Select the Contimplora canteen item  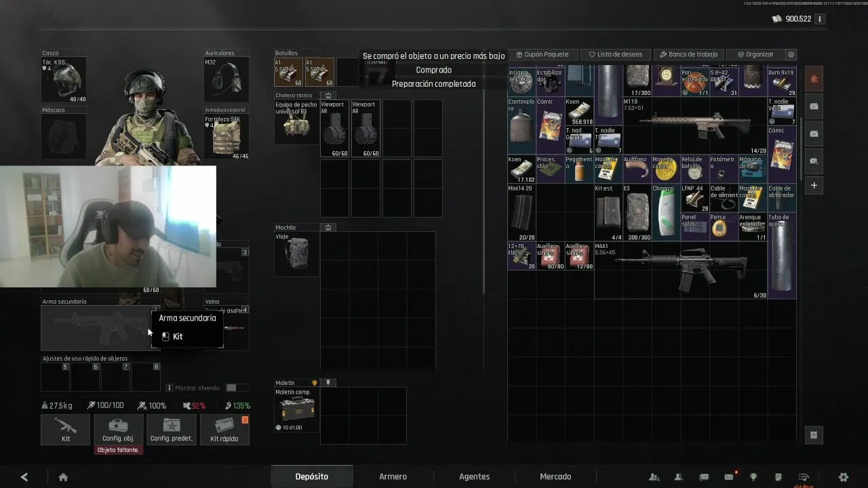coord(521,125)
